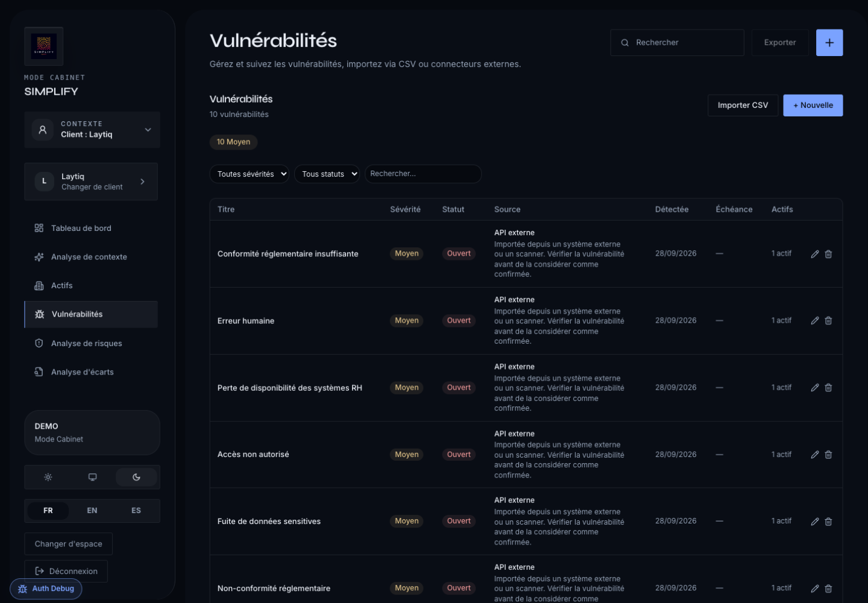868x603 pixels.
Task: Click Changer d'espace button
Action: tap(69, 544)
